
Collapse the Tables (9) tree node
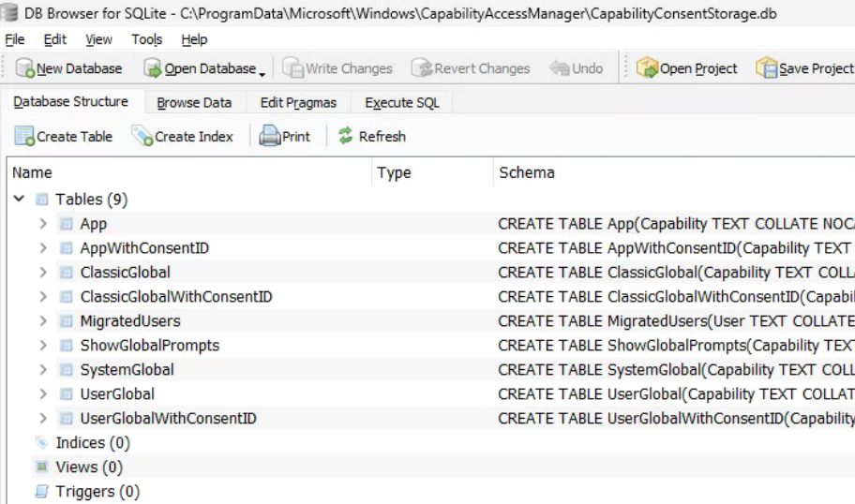click(x=19, y=200)
